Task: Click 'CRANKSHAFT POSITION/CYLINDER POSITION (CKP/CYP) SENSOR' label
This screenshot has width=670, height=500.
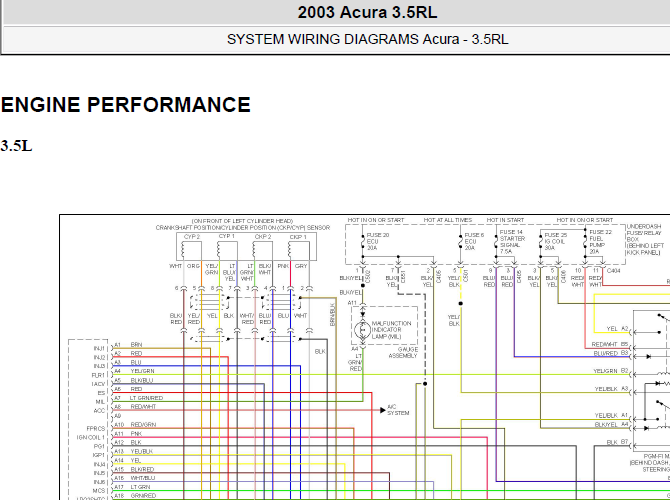Action: point(243,228)
